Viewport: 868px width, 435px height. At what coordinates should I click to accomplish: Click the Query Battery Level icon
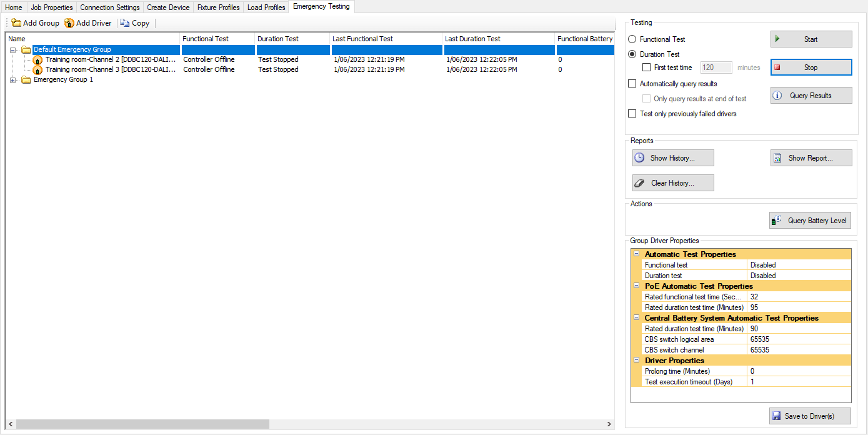point(777,220)
